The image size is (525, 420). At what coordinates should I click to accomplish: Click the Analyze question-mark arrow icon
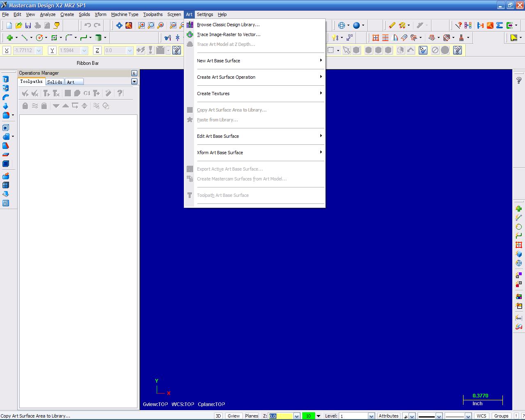(x=459, y=25)
